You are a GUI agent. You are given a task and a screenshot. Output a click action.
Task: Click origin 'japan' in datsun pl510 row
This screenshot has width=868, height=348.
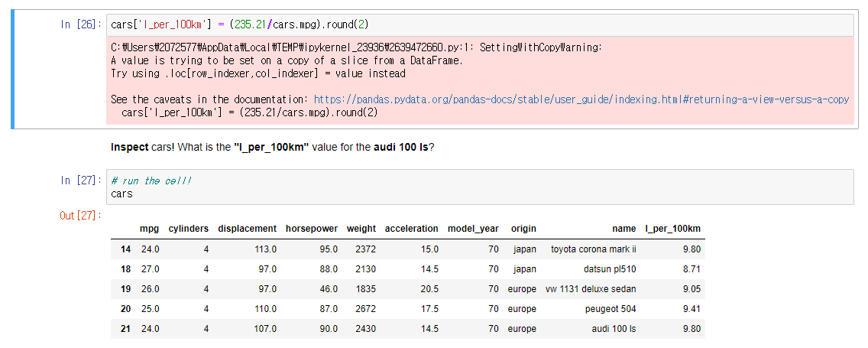click(524, 269)
